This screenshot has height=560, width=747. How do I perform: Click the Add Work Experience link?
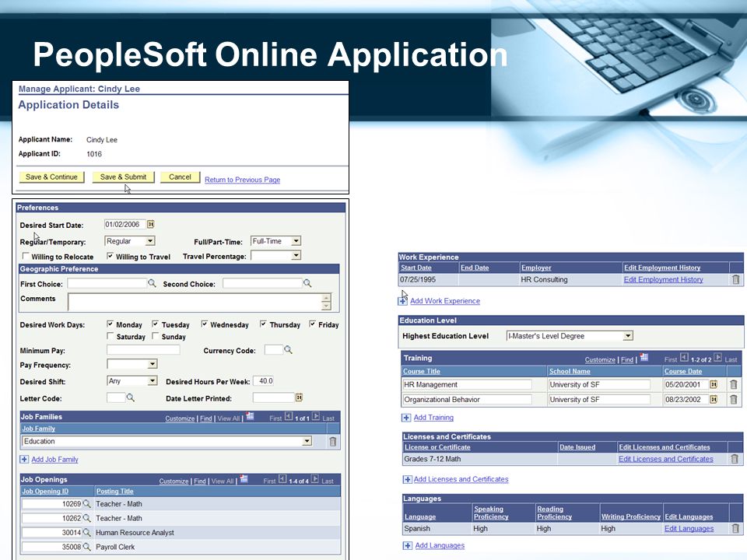pos(445,301)
